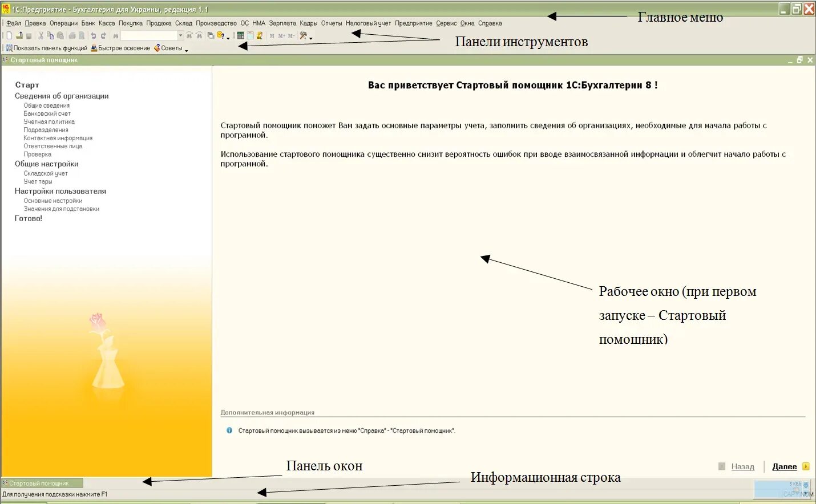Screen dimensions: 816x504
Task: Click the windows list toolbar icon
Action: point(211,35)
